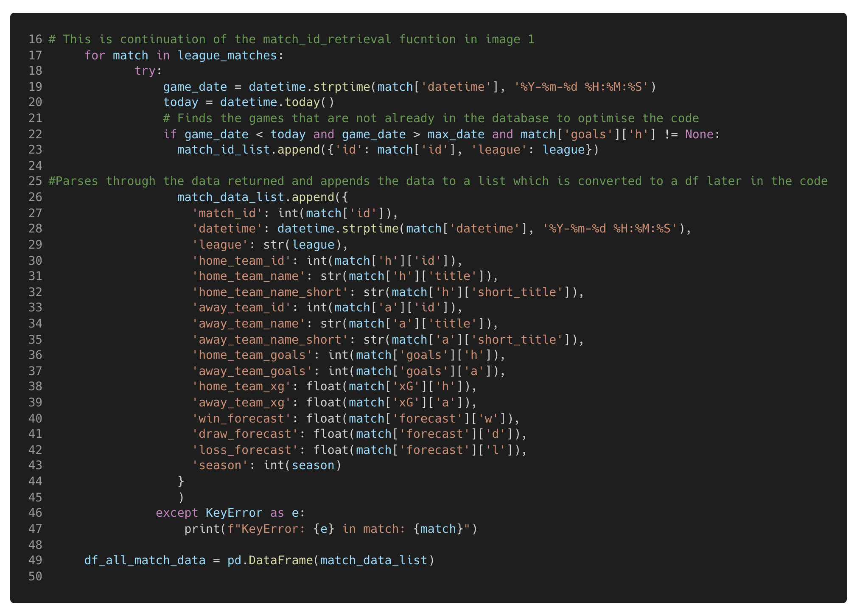This screenshot has height=616, width=857.
Task: Click line number 16 in gutter
Action: pos(35,39)
